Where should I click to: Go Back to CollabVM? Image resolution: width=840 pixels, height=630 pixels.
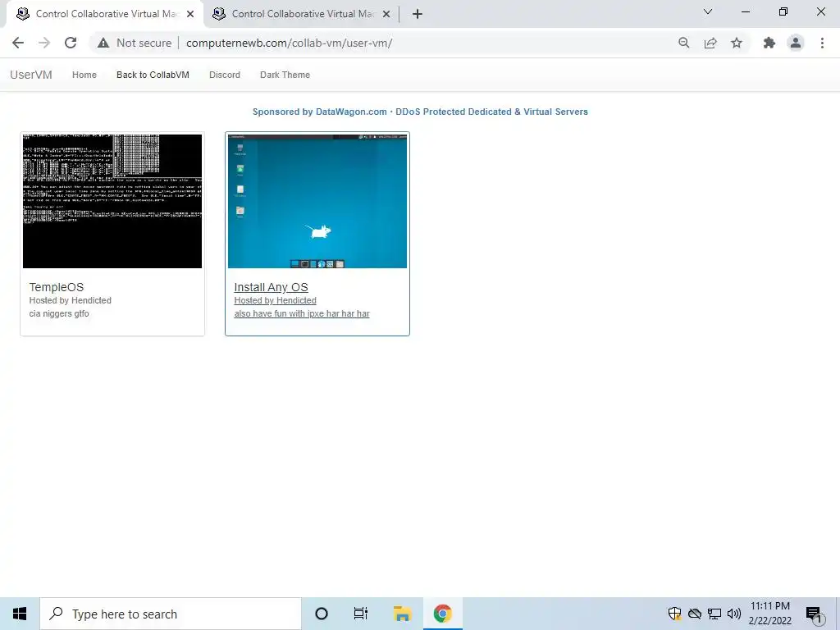point(153,75)
